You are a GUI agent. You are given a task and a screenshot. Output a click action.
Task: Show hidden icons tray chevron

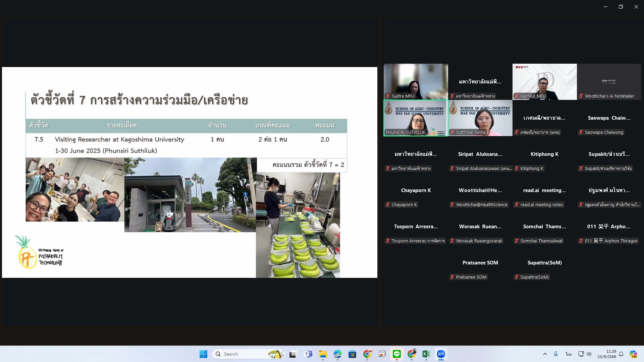point(545,354)
